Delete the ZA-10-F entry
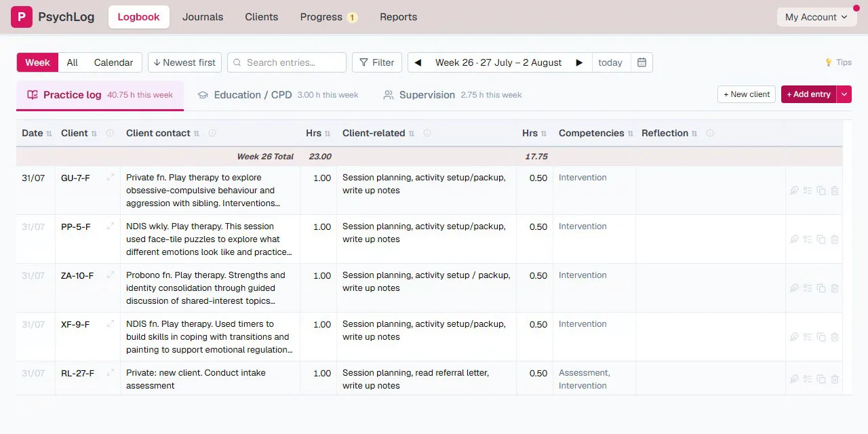This screenshot has width=868, height=434. [x=835, y=288]
